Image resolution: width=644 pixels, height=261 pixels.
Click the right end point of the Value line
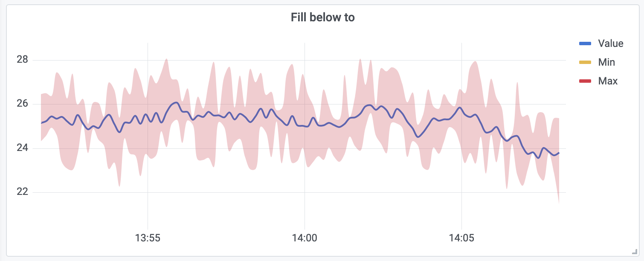tap(559, 153)
